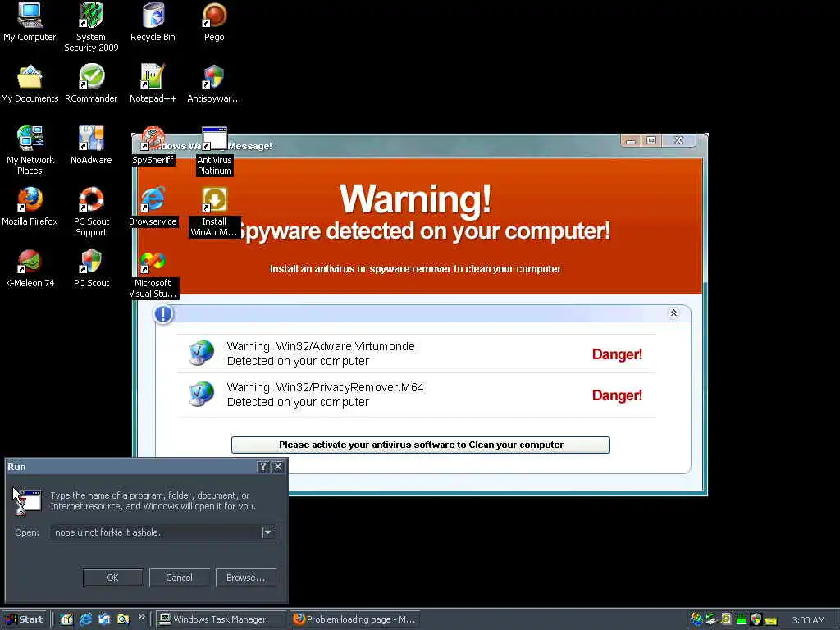Image resolution: width=840 pixels, height=630 pixels.
Task: Click Please activate your antivirus software button
Action: pyautogui.click(x=421, y=445)
